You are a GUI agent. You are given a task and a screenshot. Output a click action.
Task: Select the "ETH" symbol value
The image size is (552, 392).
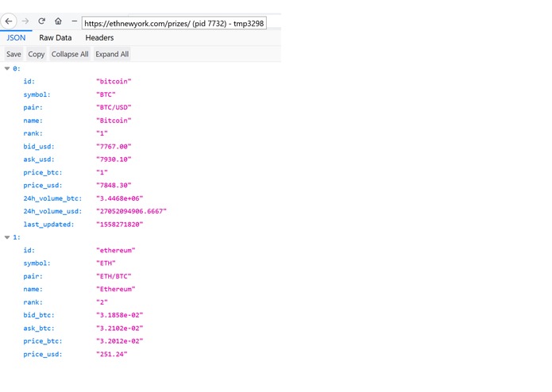pyautogui.click(x=106, y=263)
